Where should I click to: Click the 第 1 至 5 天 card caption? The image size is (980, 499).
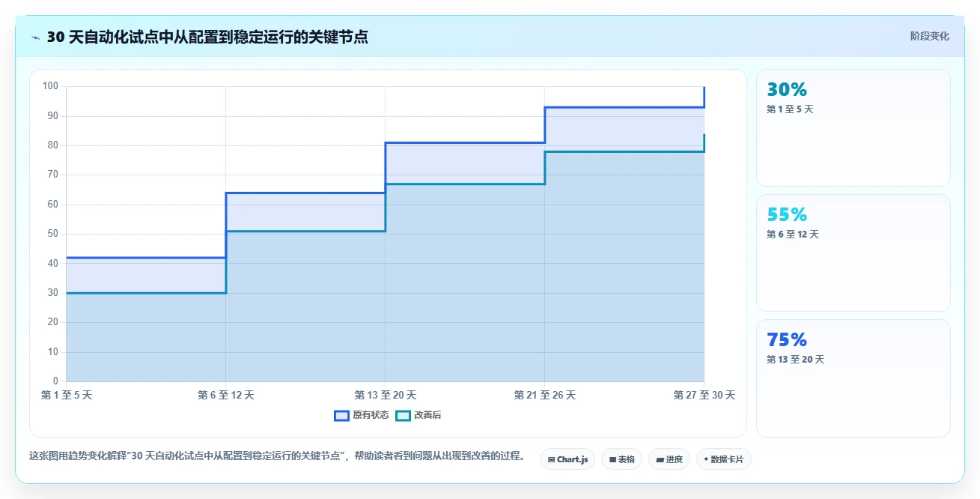click(790, 109)
